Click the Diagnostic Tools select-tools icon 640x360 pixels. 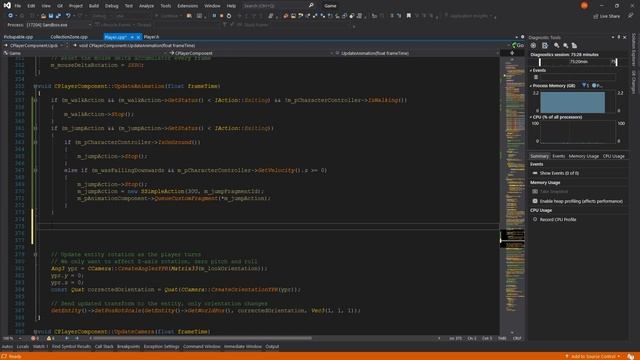(545, 45)
